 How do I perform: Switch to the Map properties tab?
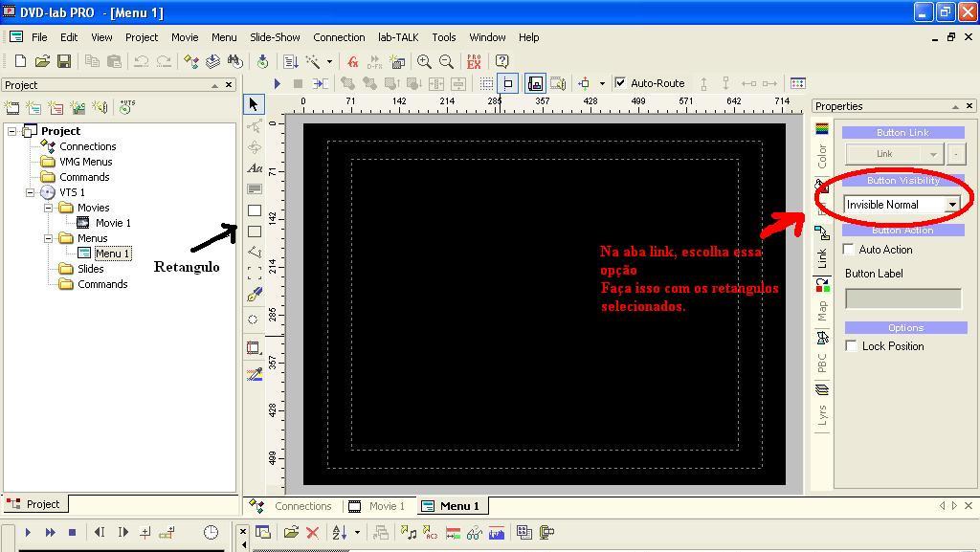tap(822, 301)
